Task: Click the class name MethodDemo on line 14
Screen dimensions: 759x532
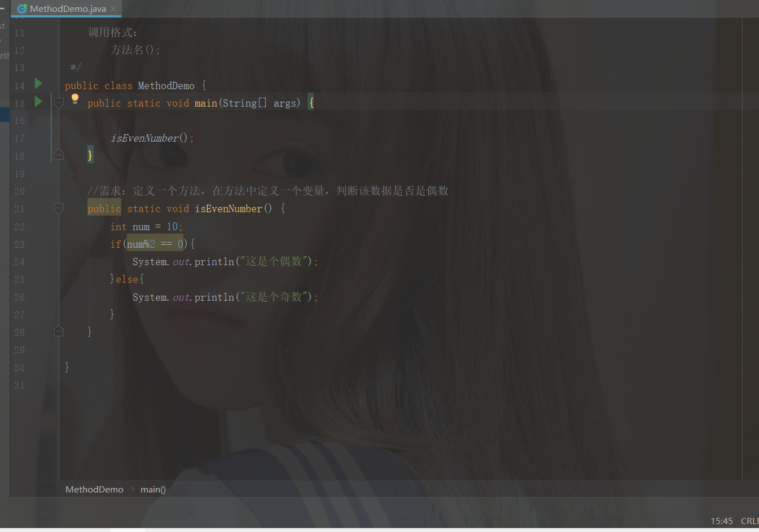Action: click(166, 86)
